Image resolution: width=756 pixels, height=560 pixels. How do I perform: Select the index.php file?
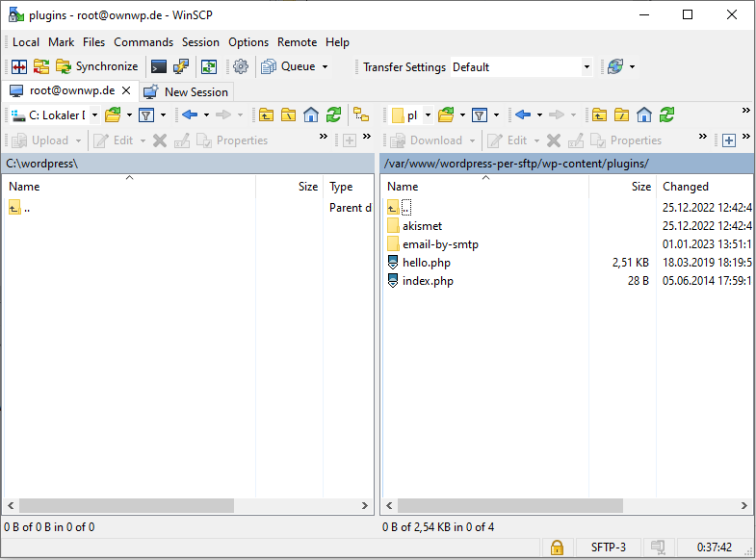(x=428, y=281)
